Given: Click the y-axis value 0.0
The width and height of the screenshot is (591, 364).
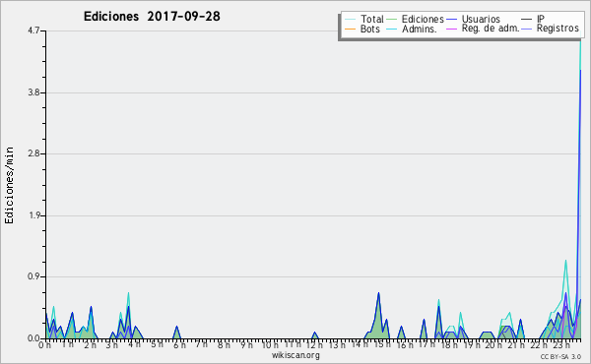Looking at the screenshot, I should click(33, 338).
